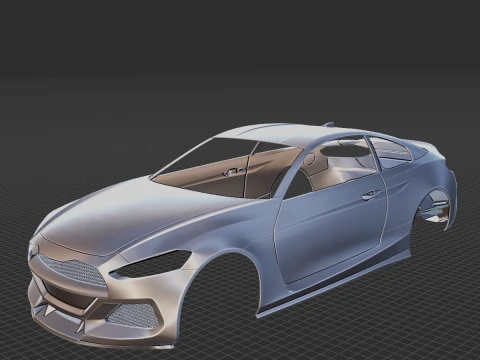The height and width of the screenshot is (360, 480).
Task: Click the lower corner bumper mesh vent
Action: pos(132,315)
